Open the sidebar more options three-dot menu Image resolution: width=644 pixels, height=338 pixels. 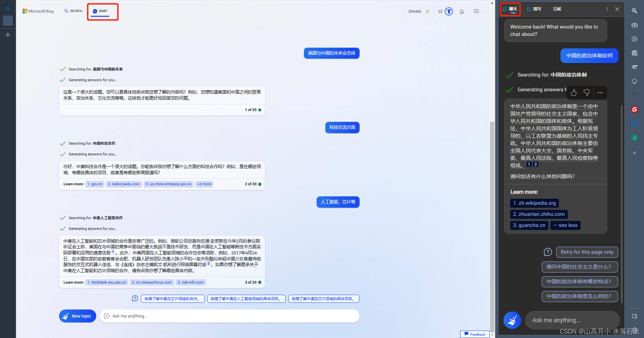[607, 9]
